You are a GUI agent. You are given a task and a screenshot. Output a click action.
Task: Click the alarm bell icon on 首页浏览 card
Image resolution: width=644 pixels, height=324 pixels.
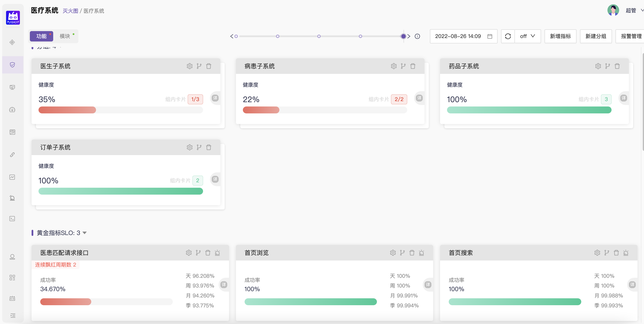click(421, 253)
